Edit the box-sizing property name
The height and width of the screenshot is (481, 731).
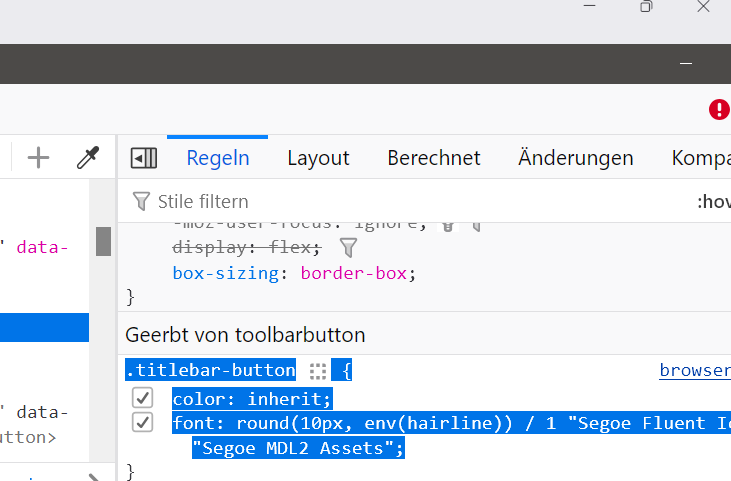[226, 273]
